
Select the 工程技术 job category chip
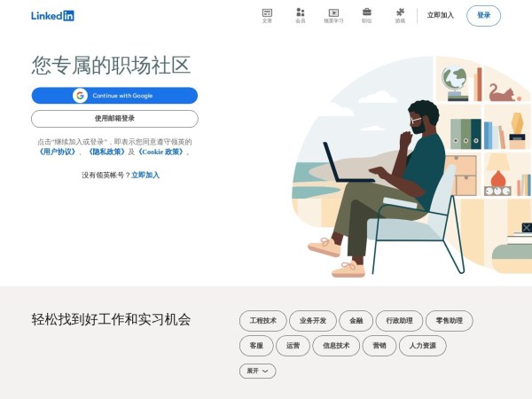pos(263,321)
